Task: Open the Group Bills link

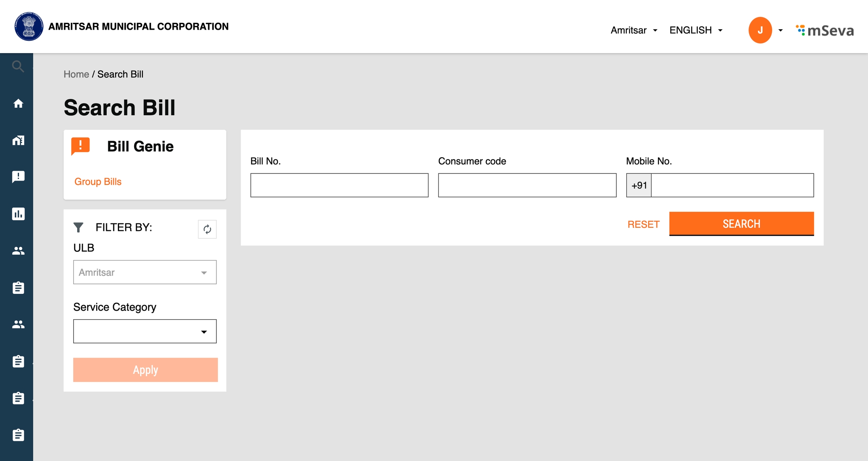Action: 98,181
